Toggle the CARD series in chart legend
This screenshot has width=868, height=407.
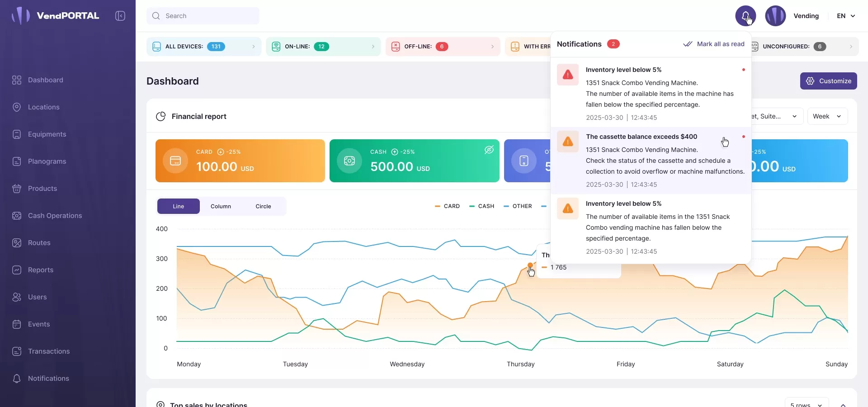tap(447, 206)
